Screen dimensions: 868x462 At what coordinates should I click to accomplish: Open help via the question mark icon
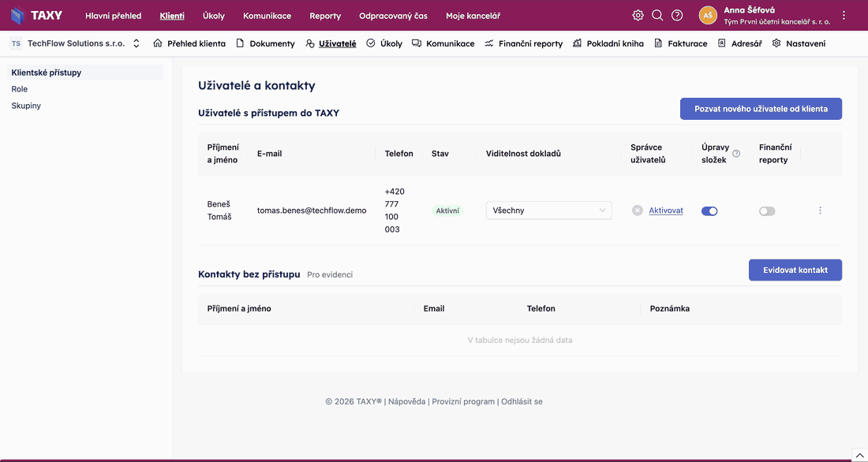(676, 16)
